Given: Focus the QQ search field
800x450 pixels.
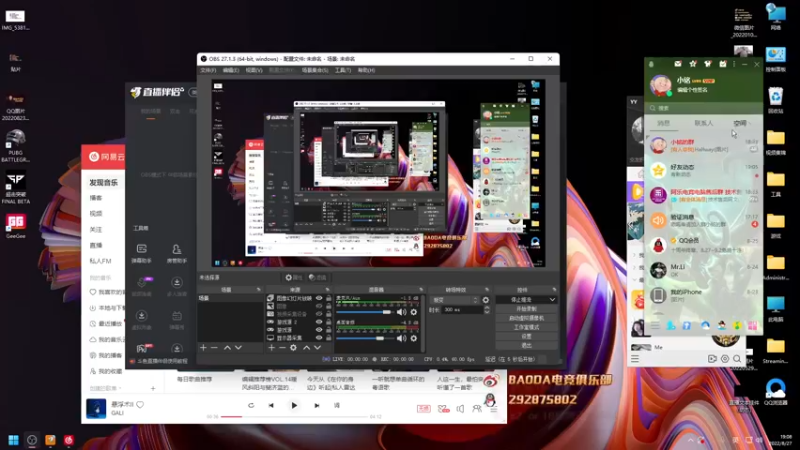Looking at the screenshot, I should tap(703, 108).
